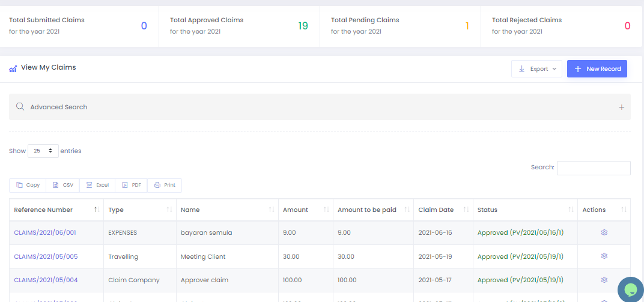Sort by Amount to be paid arrows
This screenshot has width=644, height=302.
tap(407, 210)
